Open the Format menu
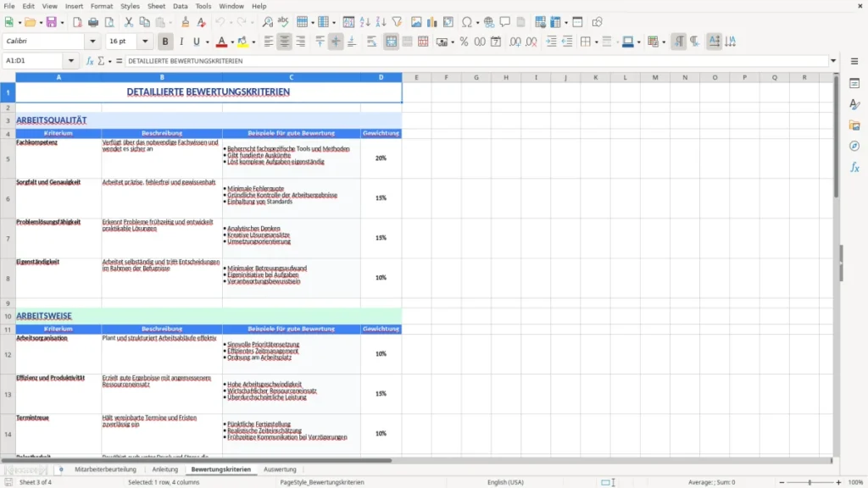Screen dimensions: 868x488 click(x=102, y=6)
